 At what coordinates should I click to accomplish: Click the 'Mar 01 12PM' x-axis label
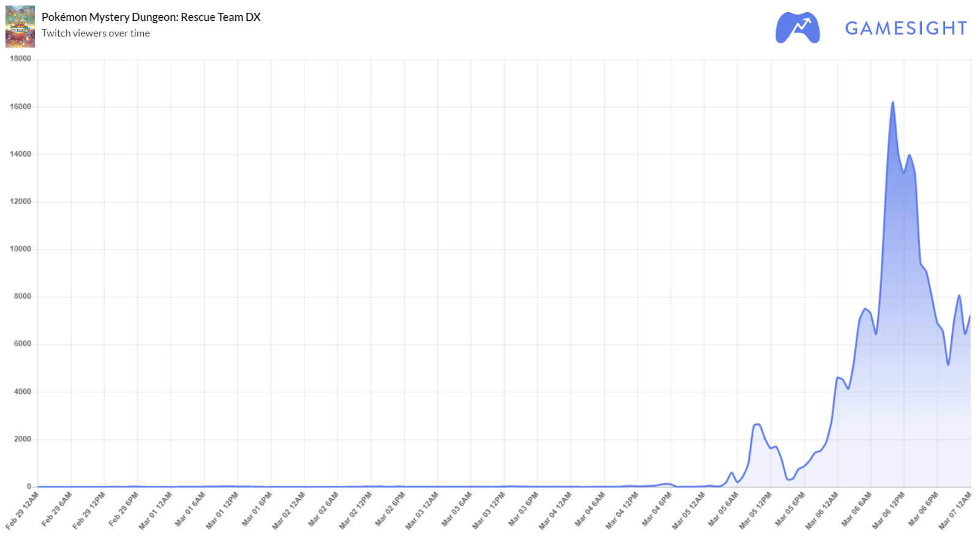coord(222,511)
